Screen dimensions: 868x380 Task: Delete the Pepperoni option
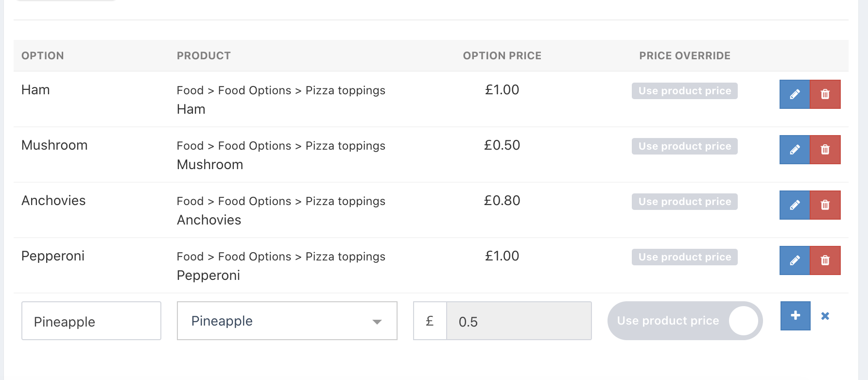825,260
